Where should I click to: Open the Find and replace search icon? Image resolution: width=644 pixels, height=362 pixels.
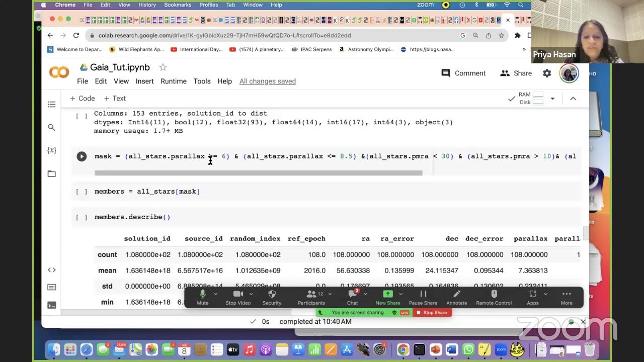click(51, 127)
